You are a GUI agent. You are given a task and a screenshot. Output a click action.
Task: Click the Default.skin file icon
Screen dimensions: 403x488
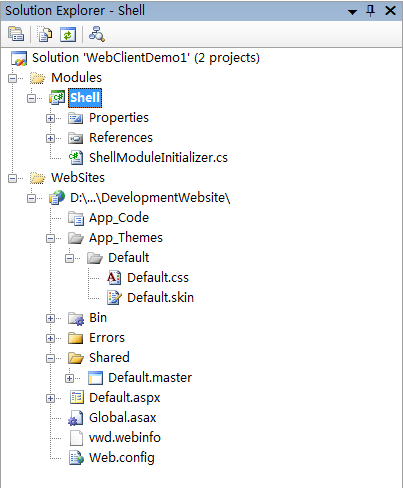pyautogui.click(x=114, y=298)
